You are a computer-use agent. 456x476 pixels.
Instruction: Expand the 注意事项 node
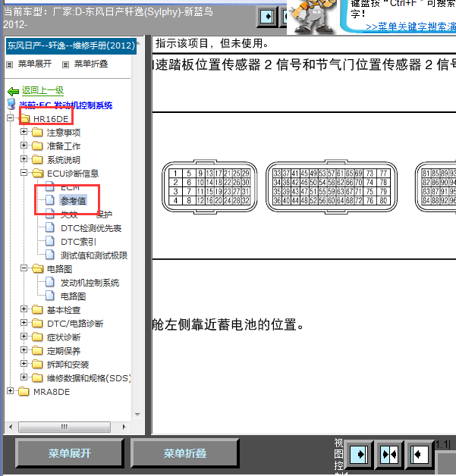pos(24,131)
